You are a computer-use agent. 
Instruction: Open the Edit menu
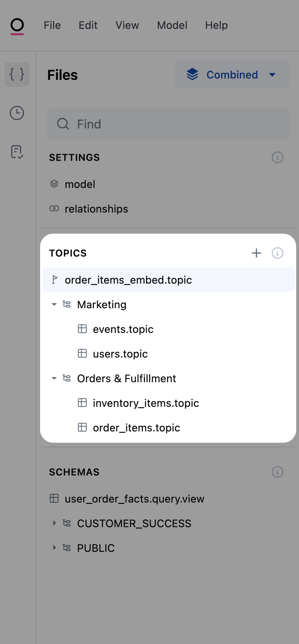pyautogui.click(x=88, y=25)
